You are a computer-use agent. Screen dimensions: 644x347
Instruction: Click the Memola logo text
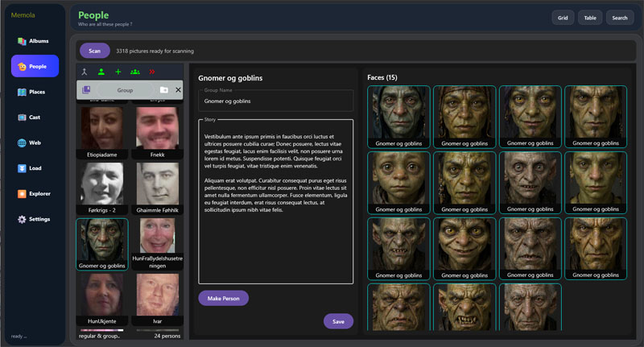(x=23, y=15)
